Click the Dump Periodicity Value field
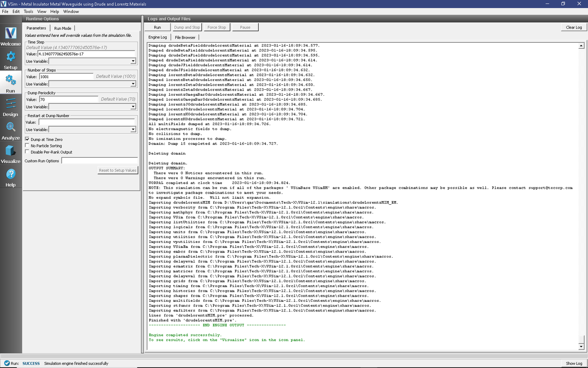Image resolution: width=588 pixels, height=368 pixels. click(x=69, y=99)
